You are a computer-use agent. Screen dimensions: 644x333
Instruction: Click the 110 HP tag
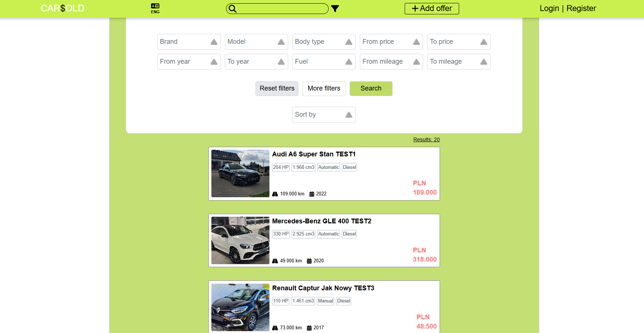(x=280, y=301)
